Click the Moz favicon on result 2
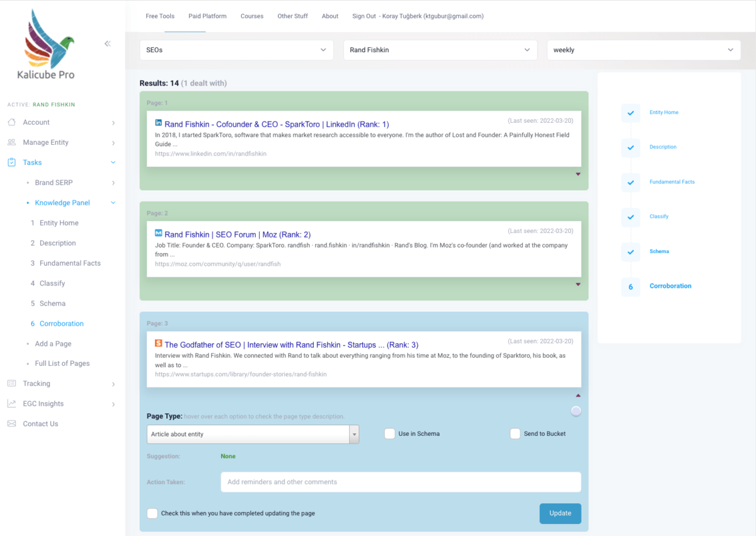This screenshot has height=536, width=756. 159,233
